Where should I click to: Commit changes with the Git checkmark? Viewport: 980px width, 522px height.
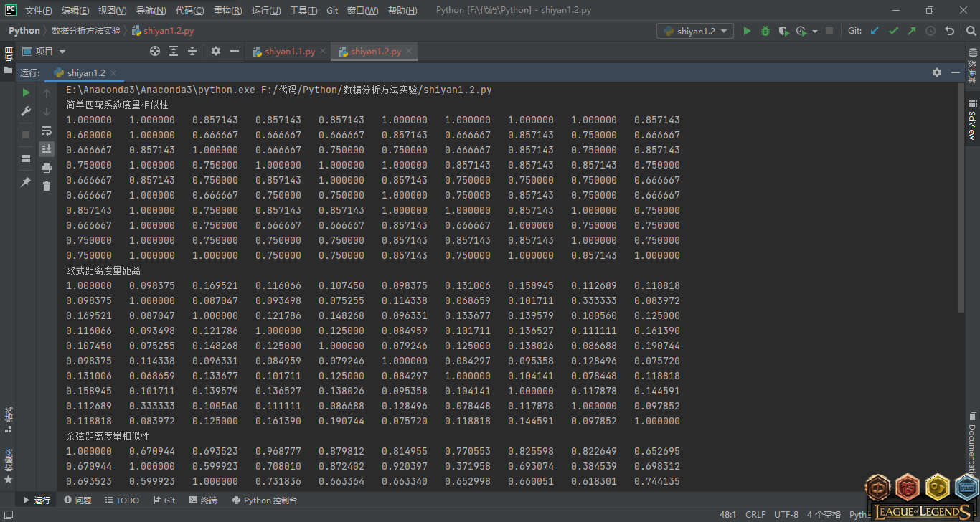click(893, 31)
